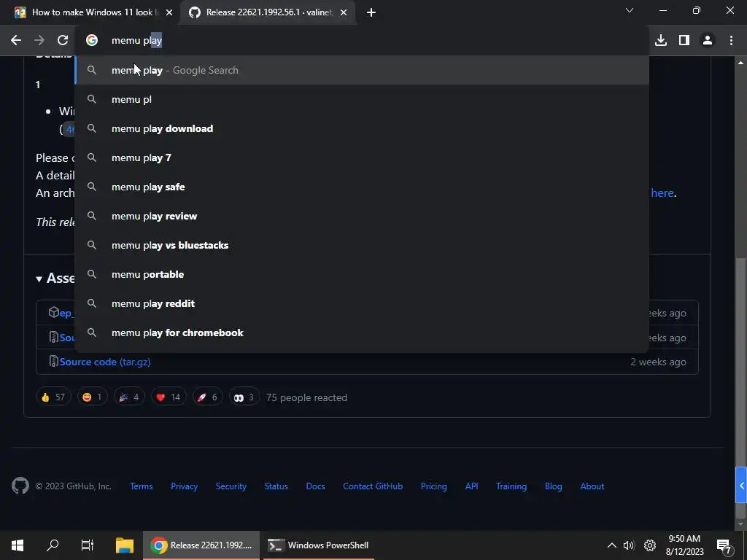This screenshot has height=560, width=747.
Task: Close the Release 22621.1992.56.1 tab
Action: coord(344,12)
